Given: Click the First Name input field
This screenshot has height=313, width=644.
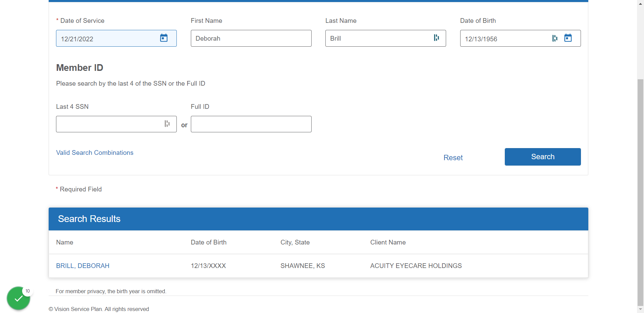Looking at the screenshot, I should coord(251,38).
